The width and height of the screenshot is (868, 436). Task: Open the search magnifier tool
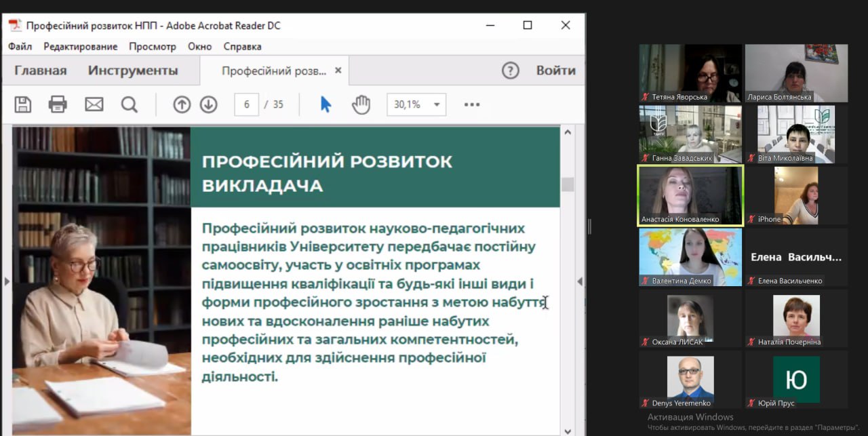(x=129, y=104)
